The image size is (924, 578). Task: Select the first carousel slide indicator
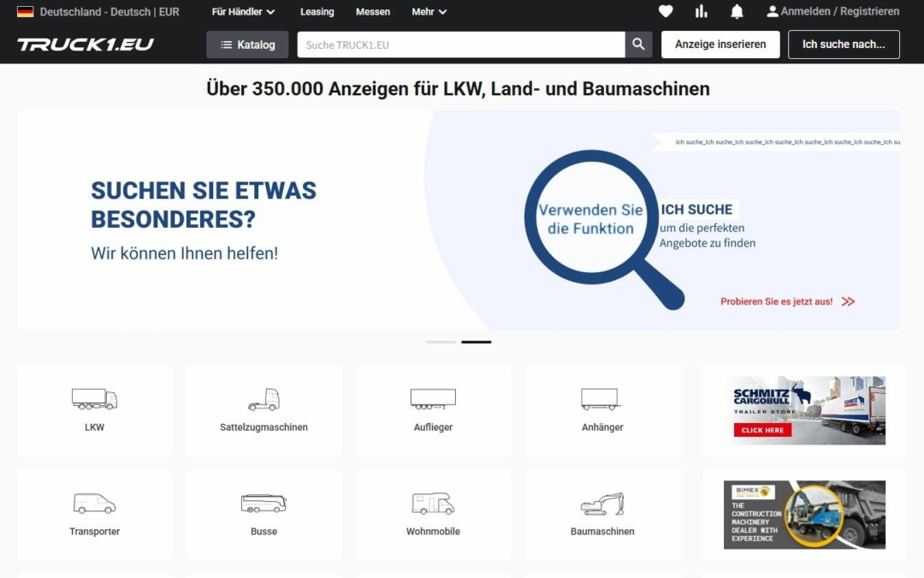click(439, 342)
